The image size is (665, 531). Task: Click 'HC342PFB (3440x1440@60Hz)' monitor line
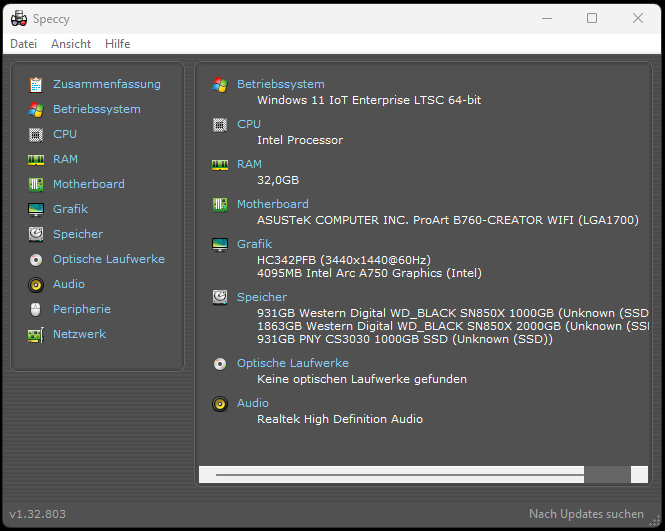click(x=344, y=260)
